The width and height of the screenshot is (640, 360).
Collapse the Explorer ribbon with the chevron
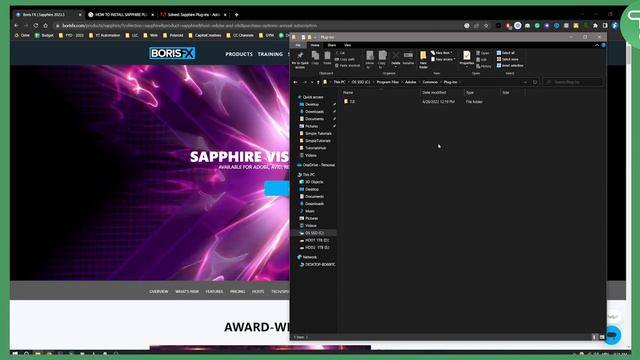coord(597,45)
